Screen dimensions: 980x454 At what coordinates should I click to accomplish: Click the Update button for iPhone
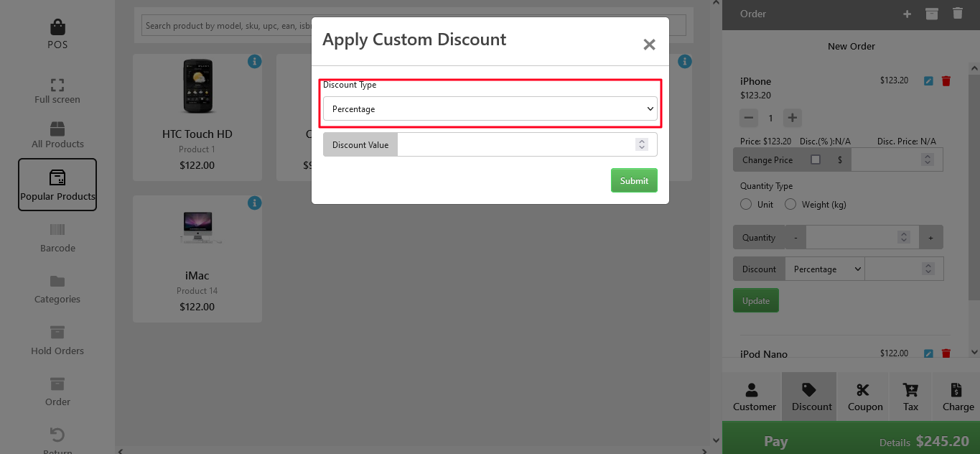pyautogui.click(x=755, y=301)
